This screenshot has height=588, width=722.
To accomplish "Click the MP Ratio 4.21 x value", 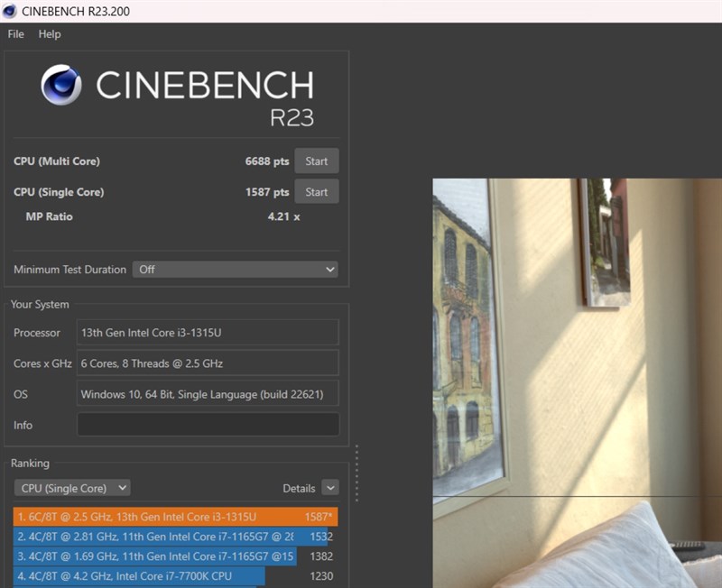I will [283, 216].
